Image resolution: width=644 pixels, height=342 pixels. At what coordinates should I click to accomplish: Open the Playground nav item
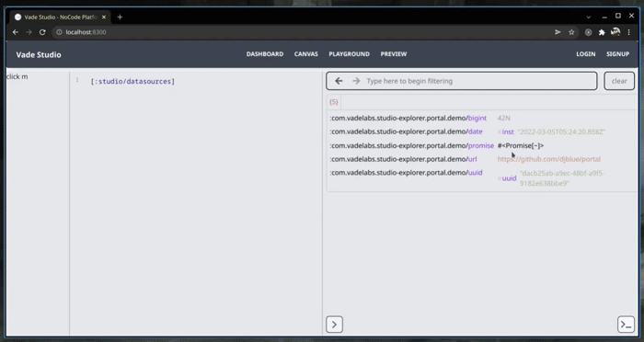pyautogui.click(x=349, y=54)
